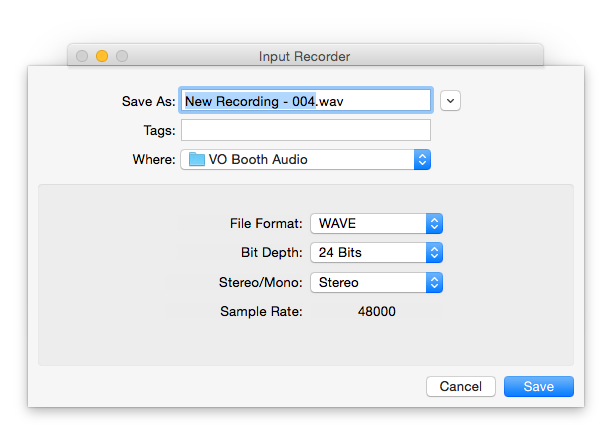Open the Stereo/Mono dropdown menu
Screen dimensions: 611x428
376,282
